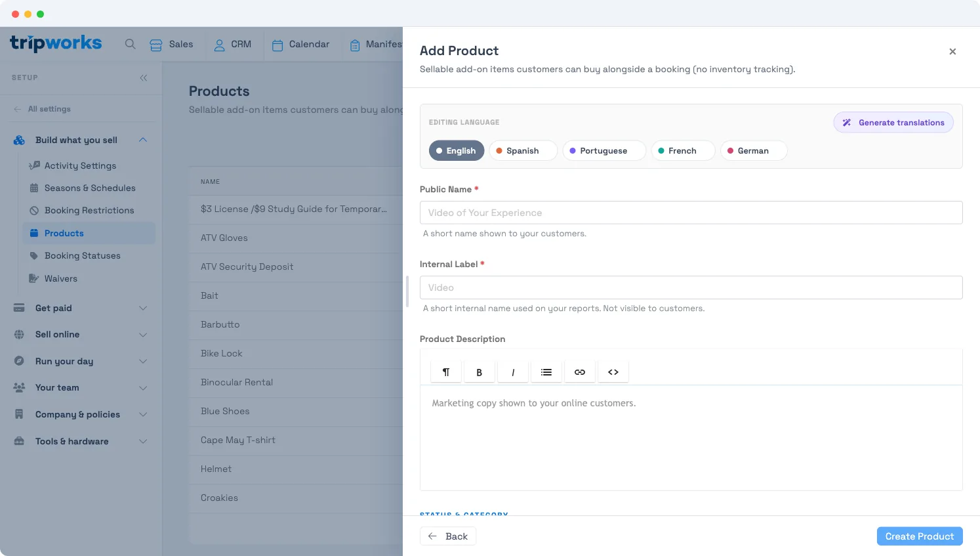Expand the Get paid section
The height and width of the screenshot is (556, 980).
click(x=81, y=308)
